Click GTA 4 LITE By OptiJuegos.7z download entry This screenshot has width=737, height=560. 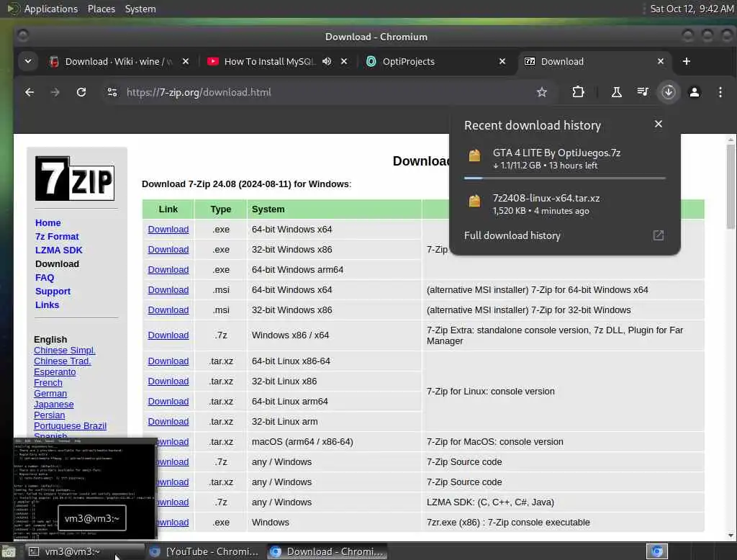(x=564, y=159)
